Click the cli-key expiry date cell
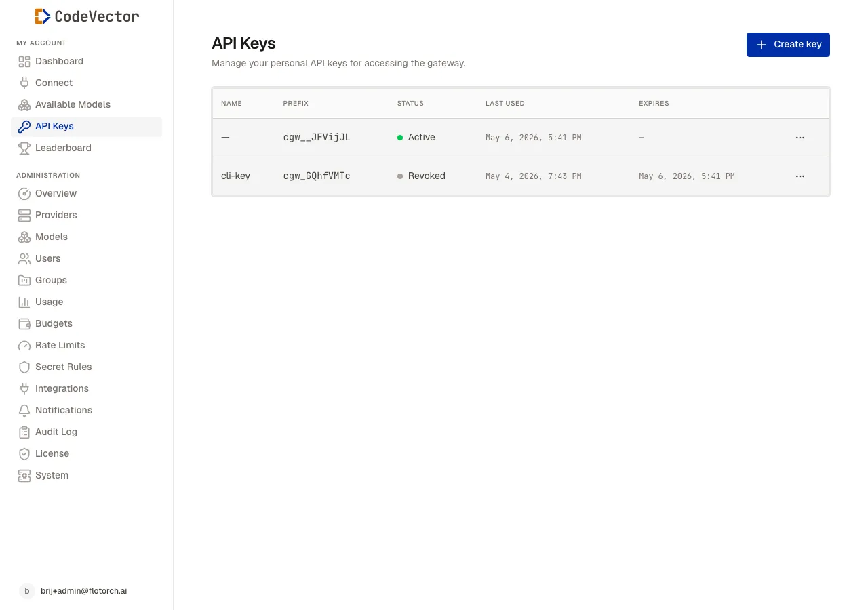 [687, 176]
